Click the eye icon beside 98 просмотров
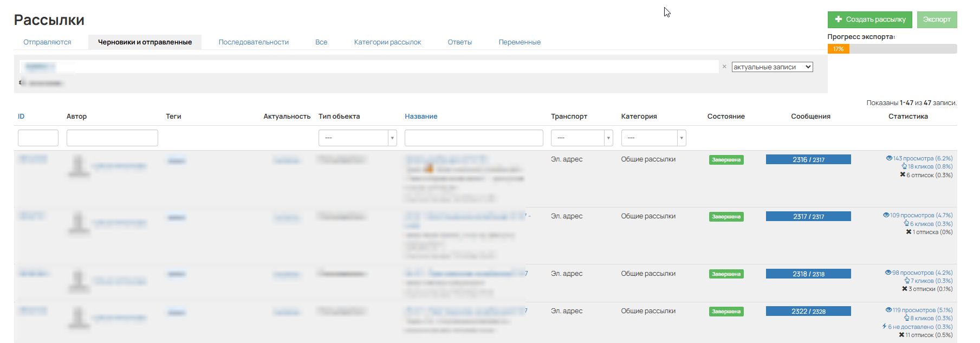 (888, 273)
